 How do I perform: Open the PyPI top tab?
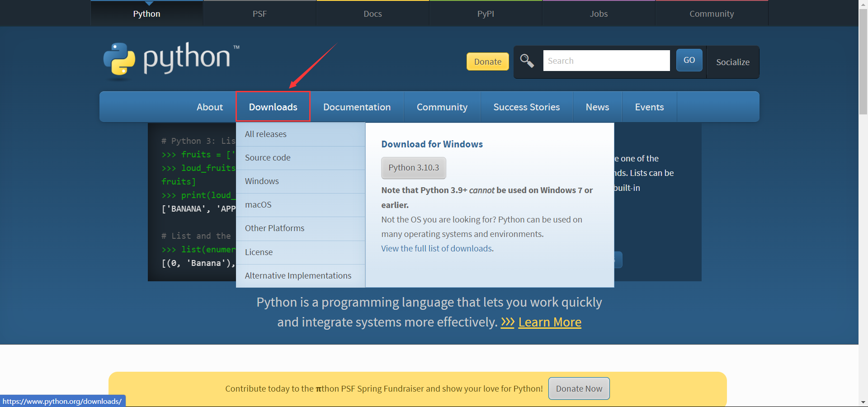tap(486, 14)
